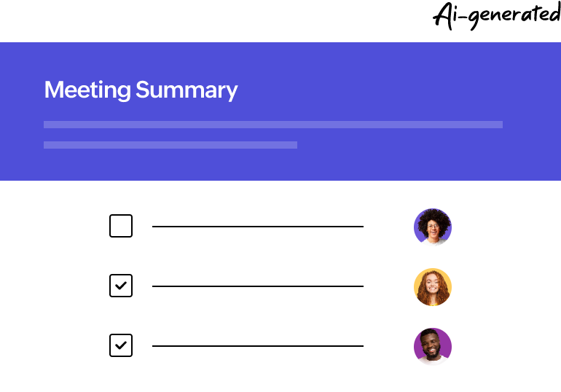Click the word "Summary" in the title
The width and height of the screenshot is (561, 392).
tap(187, 90)
